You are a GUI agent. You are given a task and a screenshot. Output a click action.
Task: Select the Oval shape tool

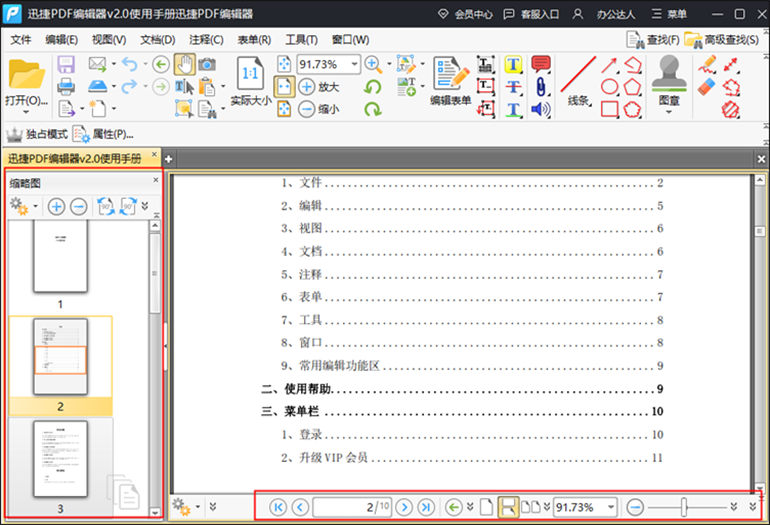coord(609,87)
